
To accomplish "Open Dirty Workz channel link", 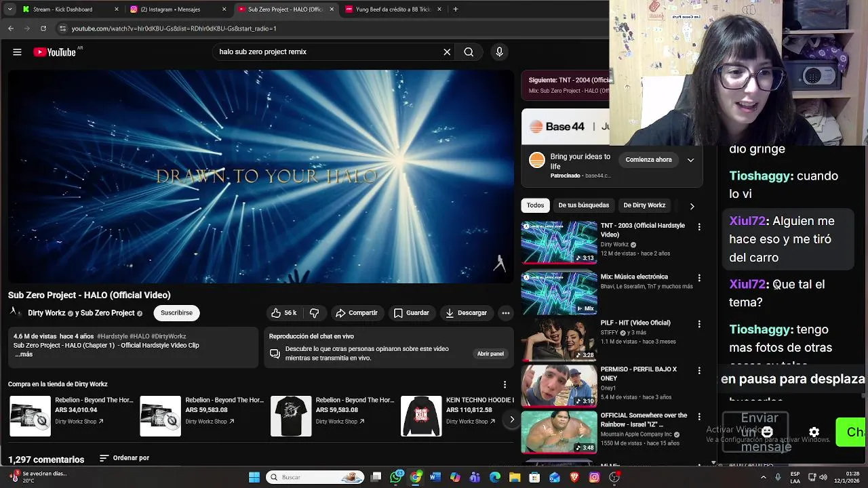I will pos(47,313).
